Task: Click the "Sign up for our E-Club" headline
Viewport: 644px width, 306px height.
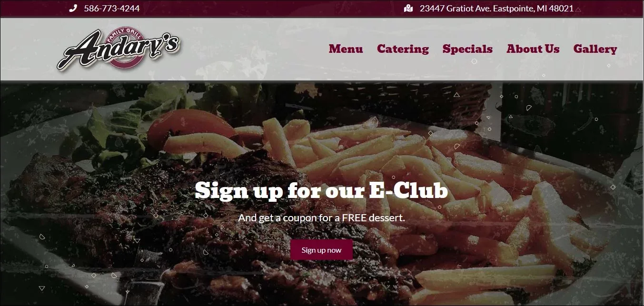Action: click(322, 191)
